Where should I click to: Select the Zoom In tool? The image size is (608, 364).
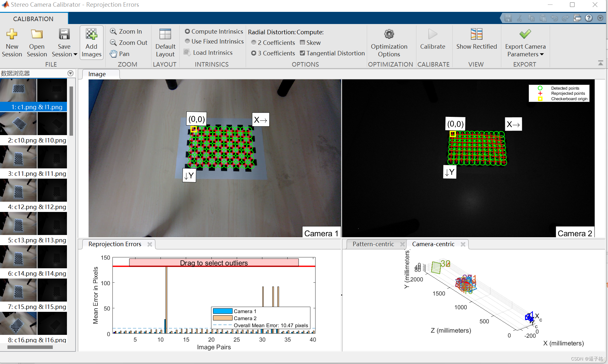[x=126, y=31]
